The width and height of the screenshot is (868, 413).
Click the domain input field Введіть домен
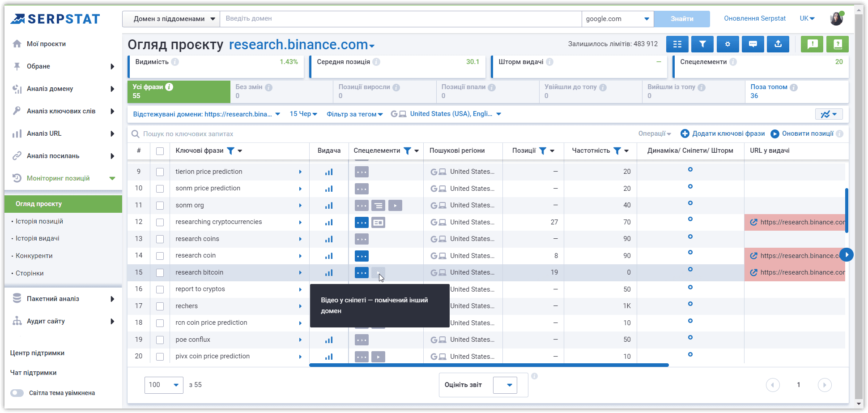pos(400,19)
